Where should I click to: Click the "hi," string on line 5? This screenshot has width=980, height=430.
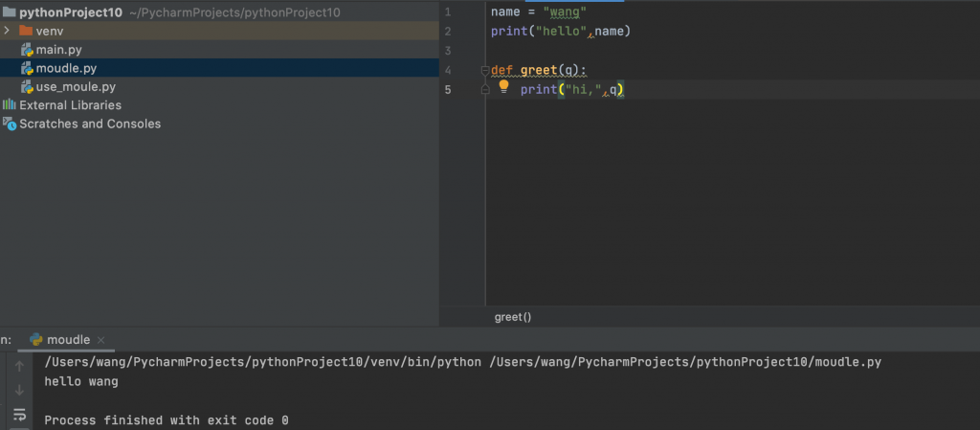[x=583, y=90]
